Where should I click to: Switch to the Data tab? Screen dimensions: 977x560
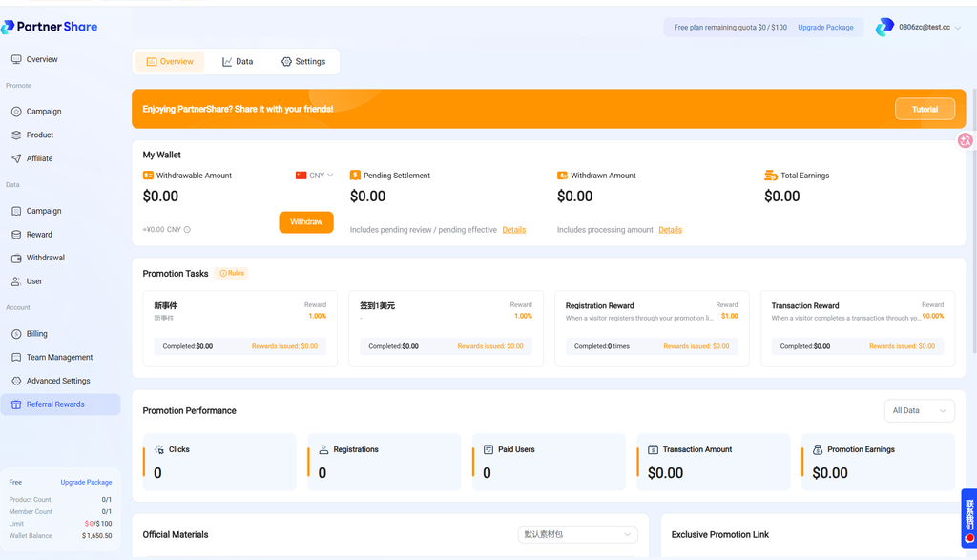[x=238, y=62]
